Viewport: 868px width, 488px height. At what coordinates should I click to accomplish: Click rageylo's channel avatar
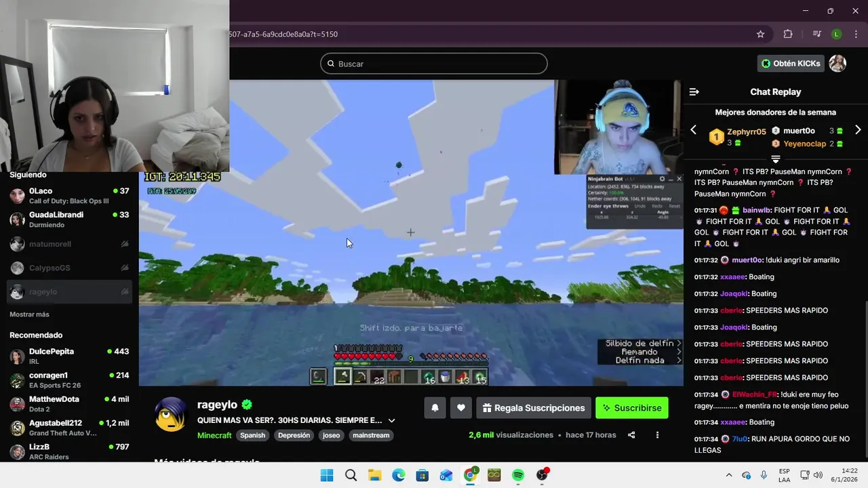pos(170,414)
